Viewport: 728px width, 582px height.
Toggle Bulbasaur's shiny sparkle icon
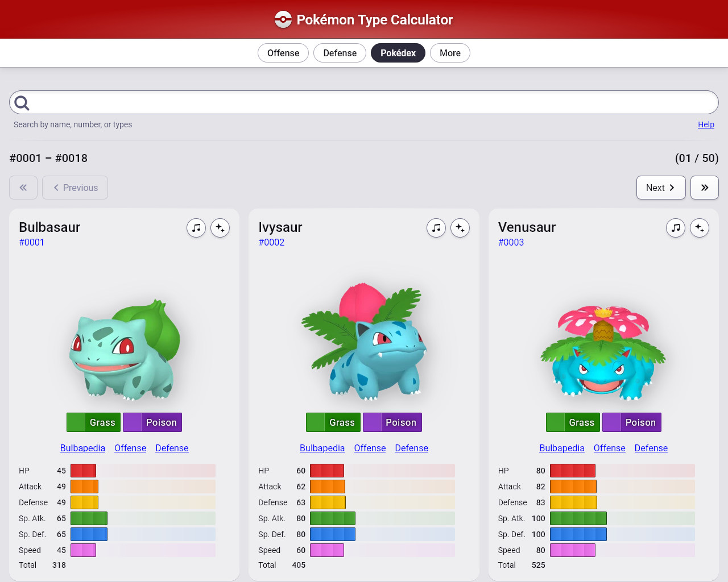coord(220,228)
